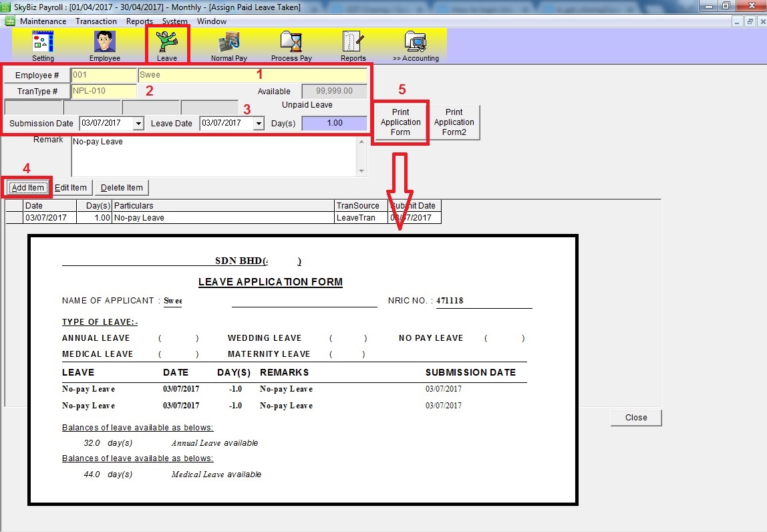Expand the Leave Date dropdown
The image size is (767, 532).
tap(259, 124)
